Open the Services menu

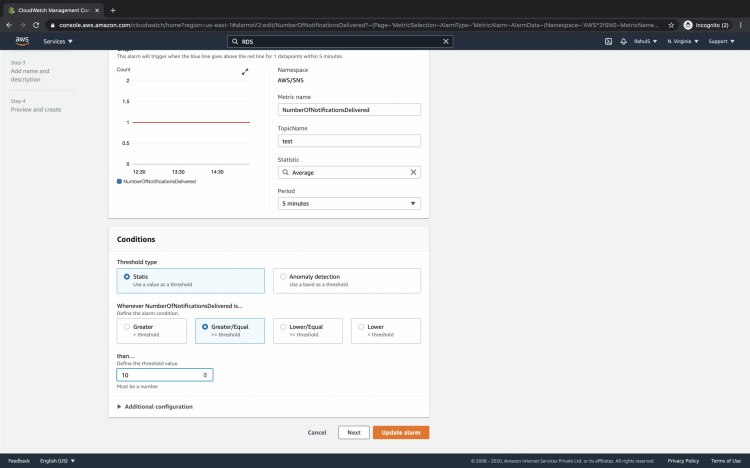(60, 41)
